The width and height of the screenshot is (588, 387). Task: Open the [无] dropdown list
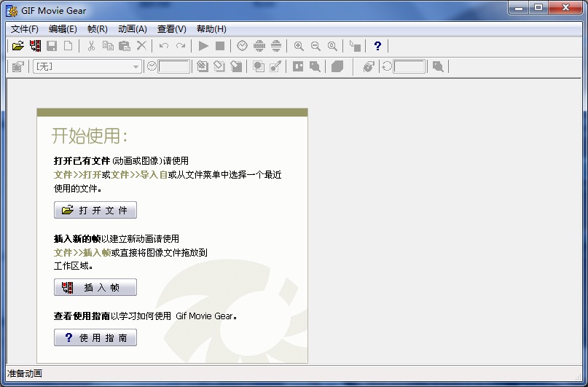pos(87,67)
